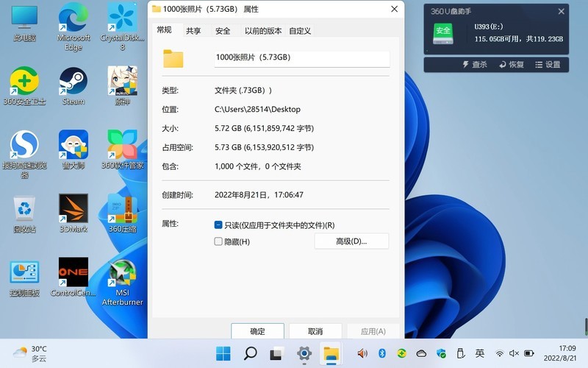Open 360安全卫士 desktop shortcut
Screen dimensions: 588x368
tap(24, 85)
